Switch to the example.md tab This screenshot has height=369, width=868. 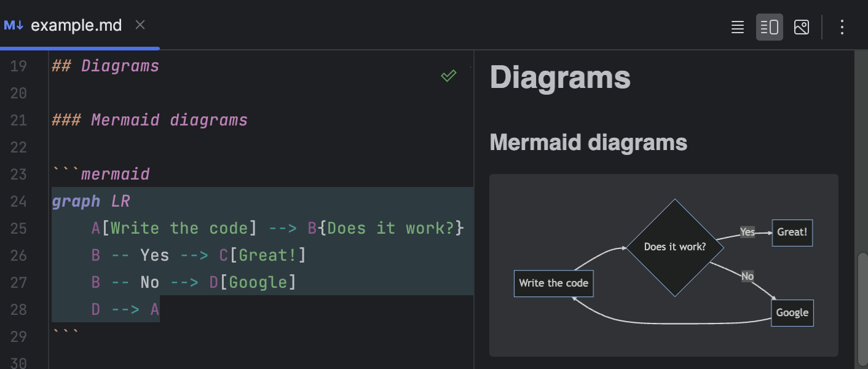pos(77,25)
